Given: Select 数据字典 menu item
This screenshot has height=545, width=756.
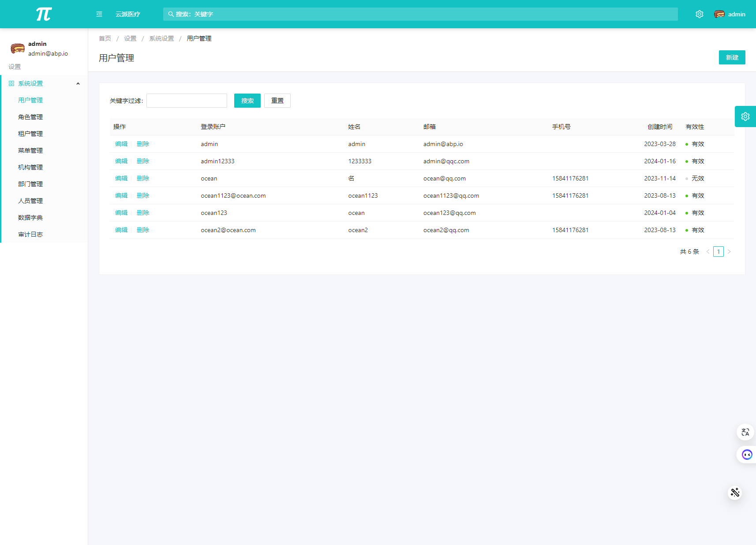Looking at the screenshot, I should 30,218.
